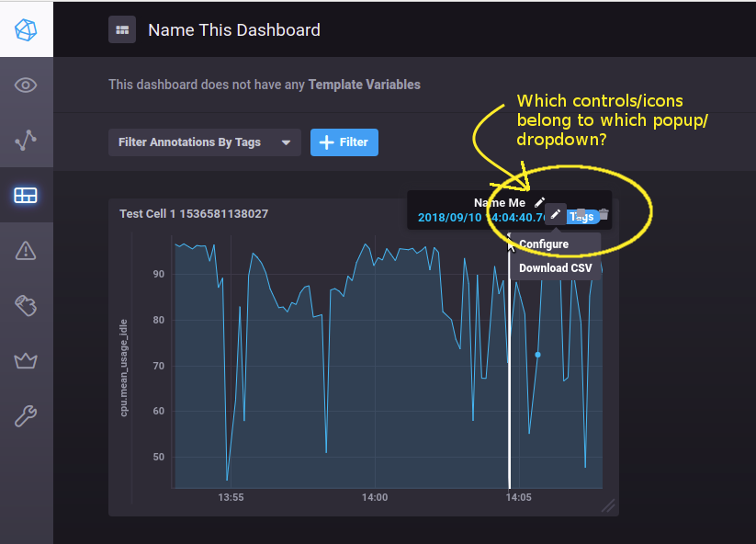Open the Configuration wrench icon
The width and height of the screenshot is (756, 544).
[26, 415]
